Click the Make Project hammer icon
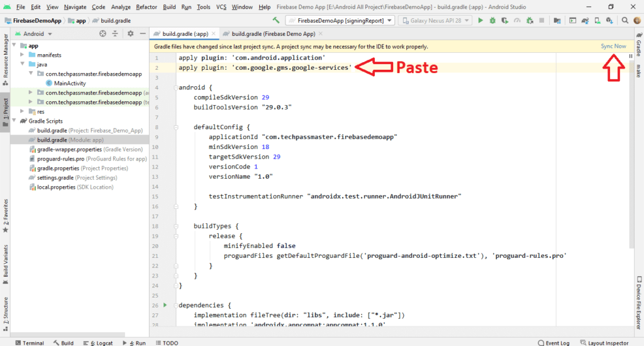 pyautogui.click(x=276, y=20)
